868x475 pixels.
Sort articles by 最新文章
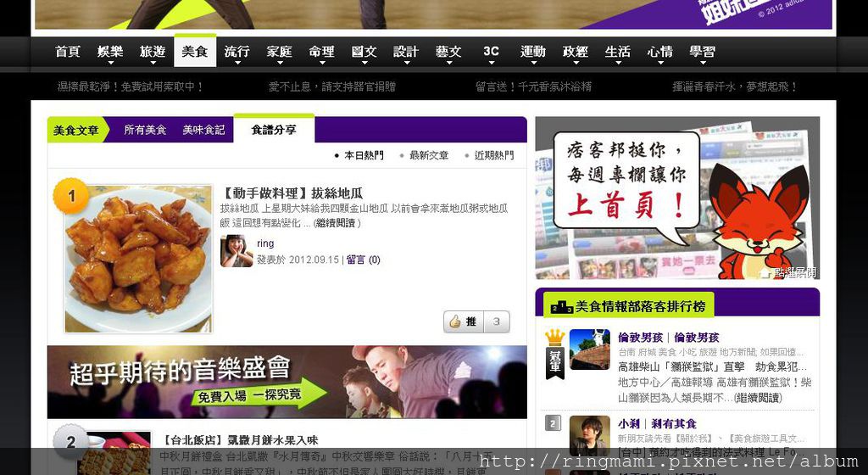pyautogui.click(x=429, y=155)
